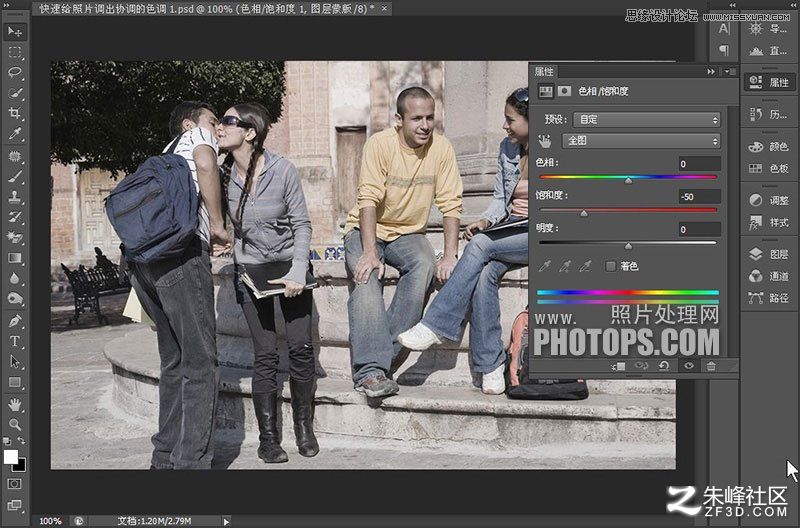Select the History Brush tool
The height and width of the screenshot is (528, 800).
pos(15,217)
